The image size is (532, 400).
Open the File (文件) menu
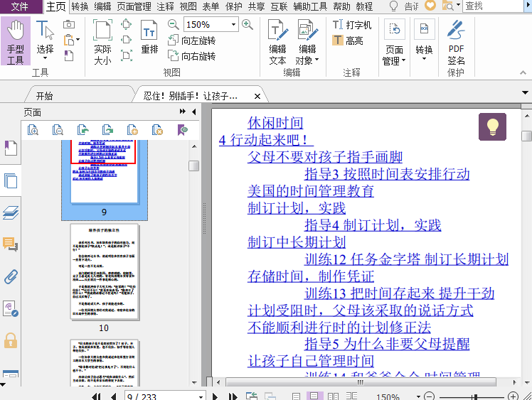coord(20,6)
